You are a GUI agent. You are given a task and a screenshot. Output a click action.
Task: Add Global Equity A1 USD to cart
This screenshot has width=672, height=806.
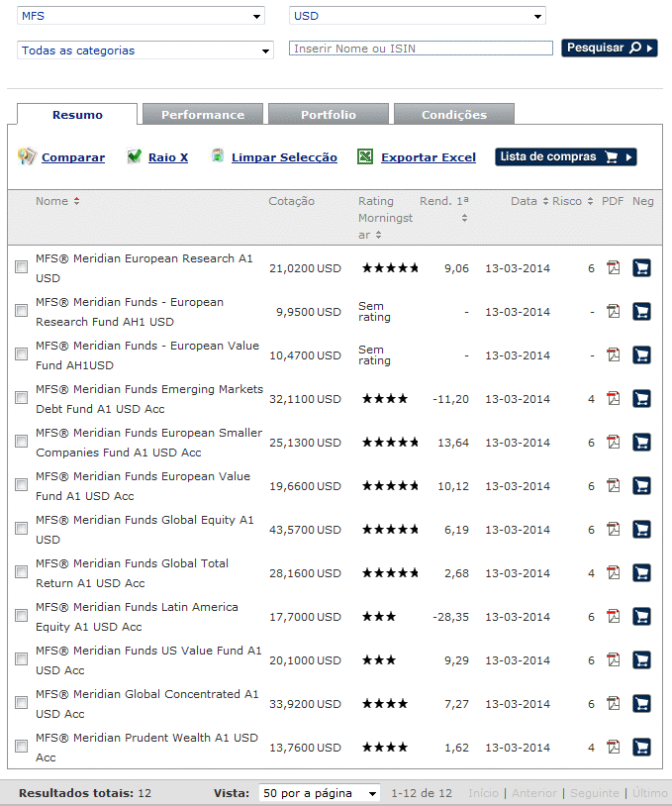click(x=641, y=530)
